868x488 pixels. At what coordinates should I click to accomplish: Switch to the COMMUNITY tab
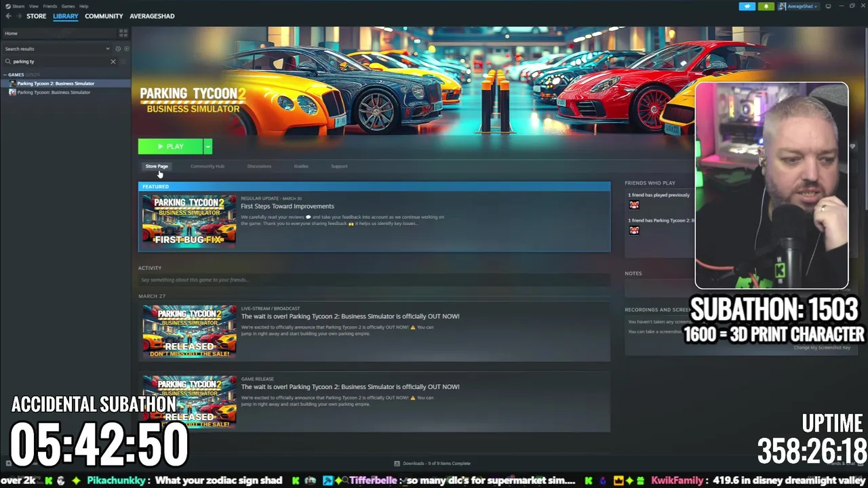pos(104,16)
